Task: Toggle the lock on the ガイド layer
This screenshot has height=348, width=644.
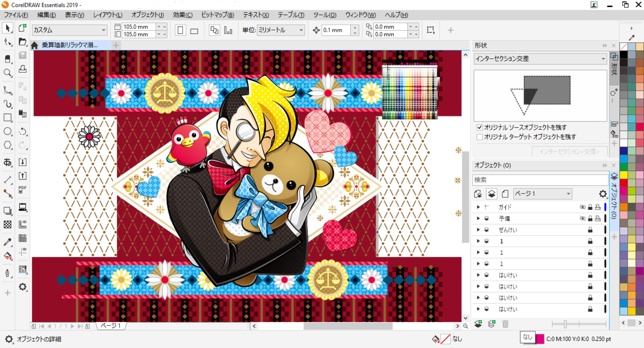Action: pyautogui.click(x=590, y=207)
